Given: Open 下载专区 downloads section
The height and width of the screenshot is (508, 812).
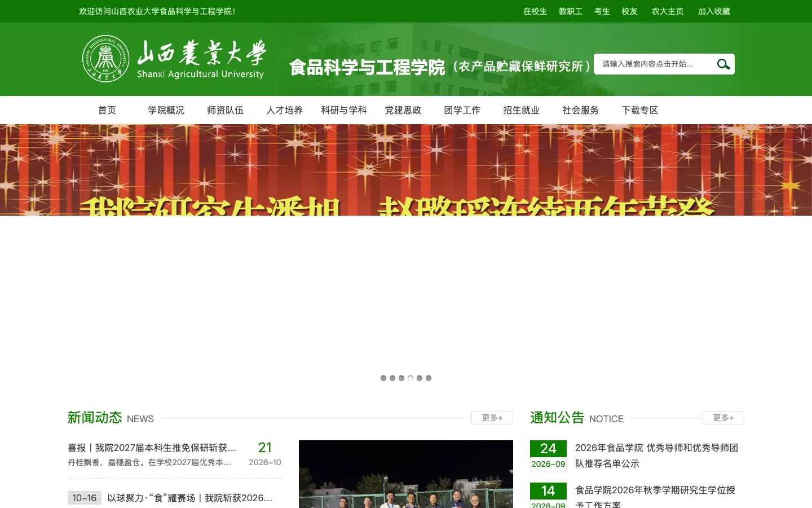Looking at the screenshot, I should click(640, 110).
